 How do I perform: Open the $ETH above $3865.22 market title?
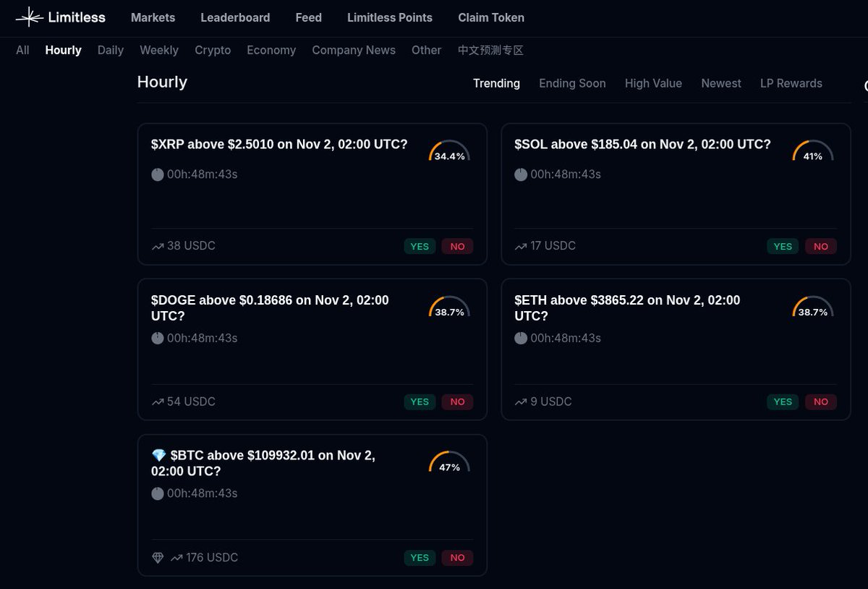coord(627,308)
